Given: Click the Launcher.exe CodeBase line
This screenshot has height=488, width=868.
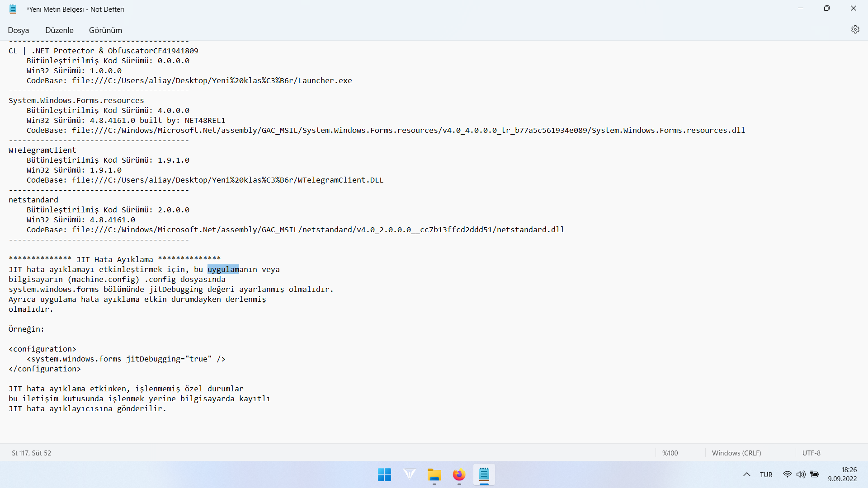Looking at the screenshot, I should point(189,80).
